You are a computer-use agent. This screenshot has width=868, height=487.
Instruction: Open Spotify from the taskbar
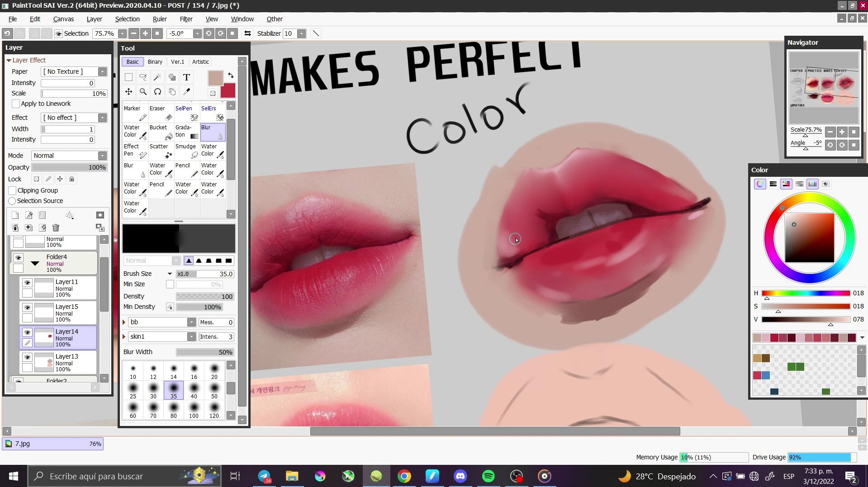[x=488, y=476]
